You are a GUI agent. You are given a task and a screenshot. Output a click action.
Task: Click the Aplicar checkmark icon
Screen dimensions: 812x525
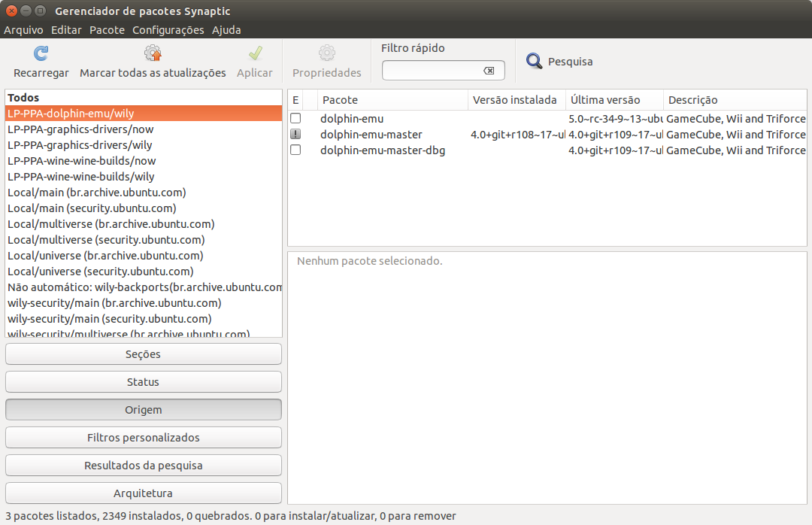[255, 53]
